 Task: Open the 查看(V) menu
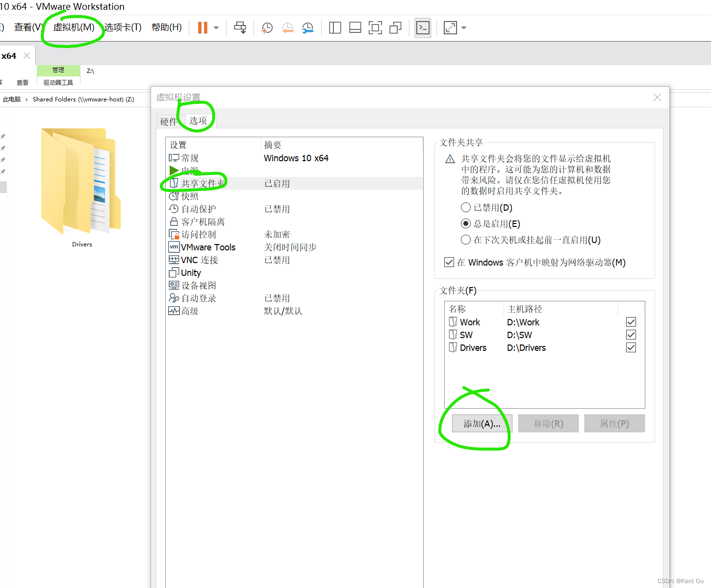pos(28,27)
